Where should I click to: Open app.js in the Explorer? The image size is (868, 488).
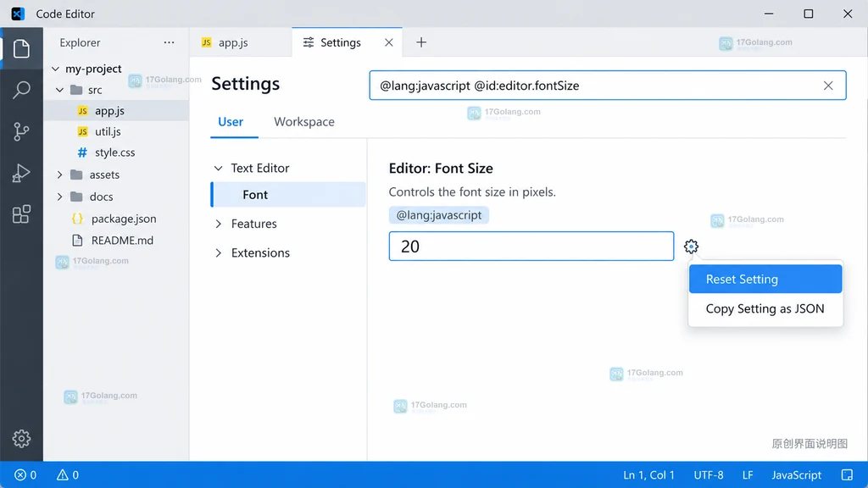point(116,111)
